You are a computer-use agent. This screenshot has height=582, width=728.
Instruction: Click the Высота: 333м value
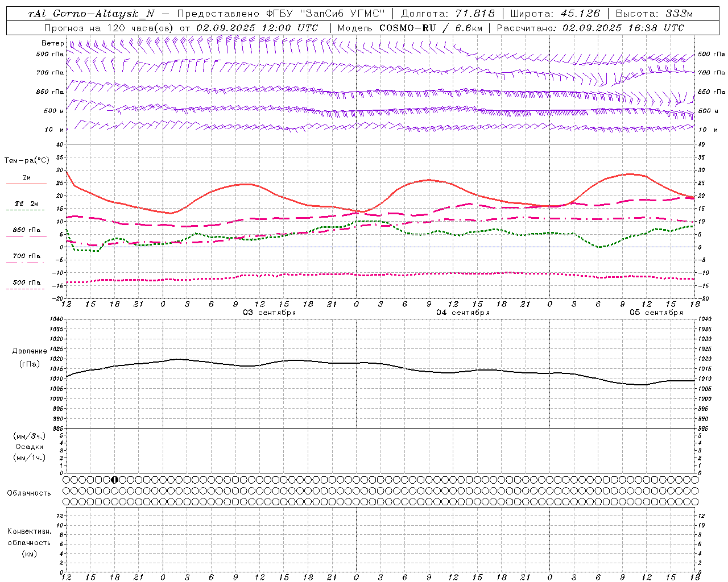coord(655,14)
